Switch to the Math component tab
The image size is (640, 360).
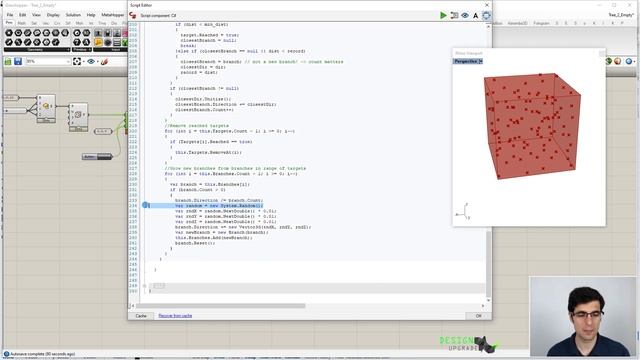point(22,23)
